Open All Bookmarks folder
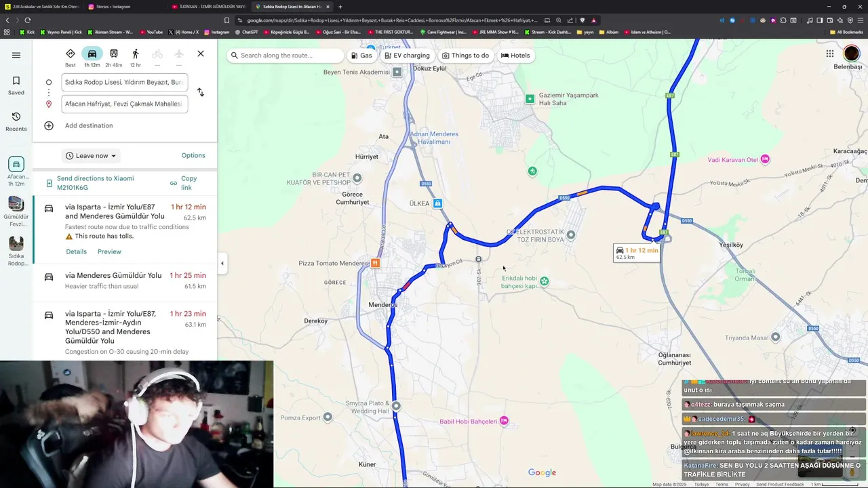 [846, 32]
